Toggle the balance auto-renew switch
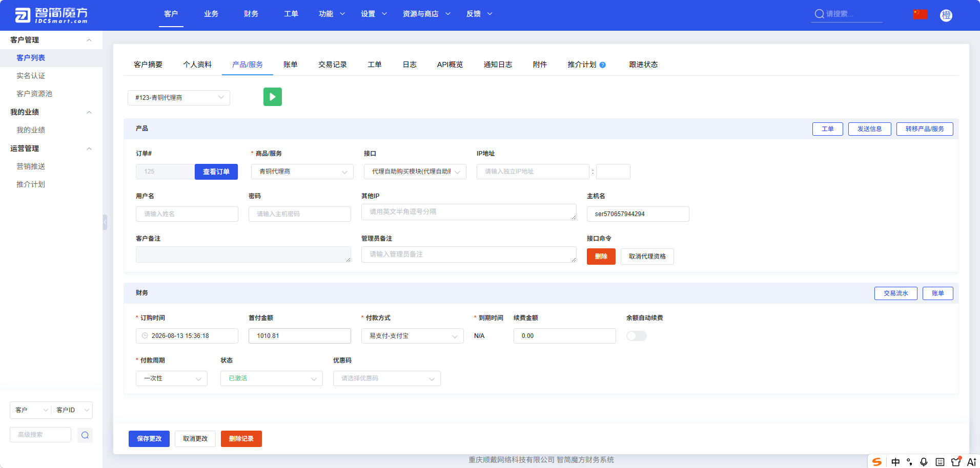The height and width of the screenshot is (468, 980). pos(637,336)
